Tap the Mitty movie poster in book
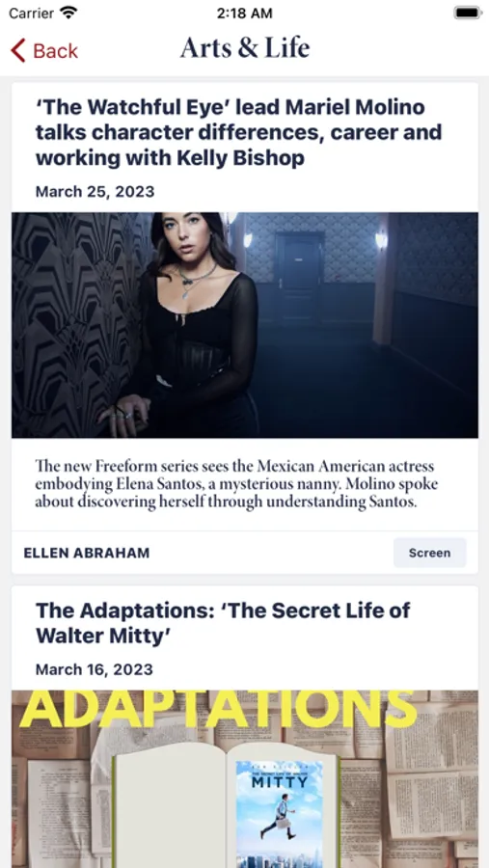 coord(279,814)
